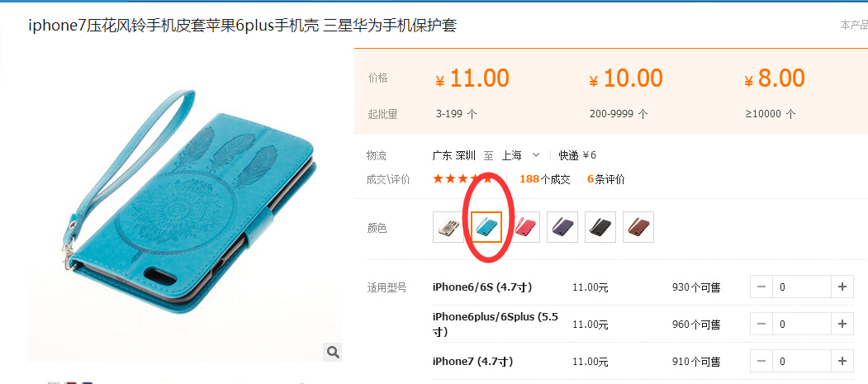Image resolution: width=868 pixels, height=384 pixels.
Task: Pick the brown case color swatch
Action: pyautogui.click(x=638, y=227)
